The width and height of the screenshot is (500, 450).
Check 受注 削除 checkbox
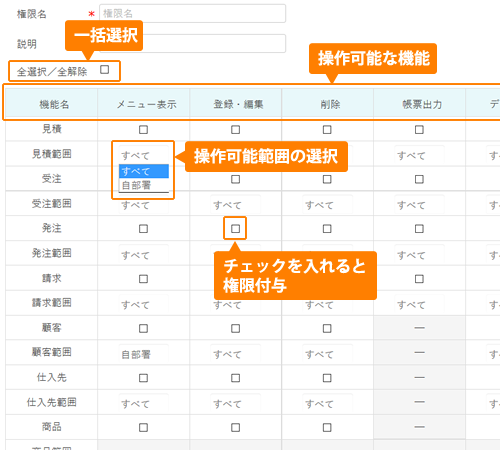pyautogui.click(x=327, y=179)
